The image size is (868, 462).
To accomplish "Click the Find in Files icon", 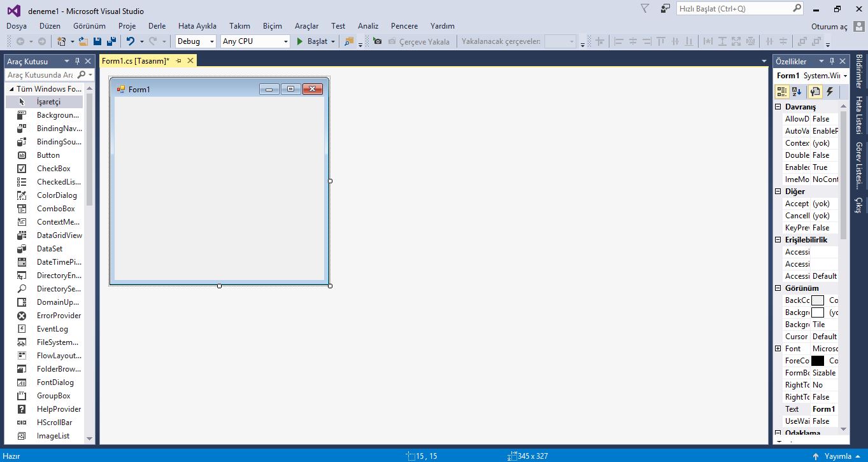I will 348,41.
